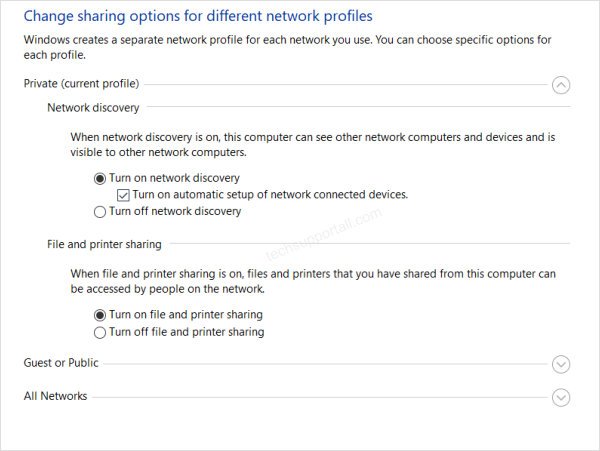Click the 'Windows creates a separate network profile' text
The image size is (600, 451).
point(287,47)
